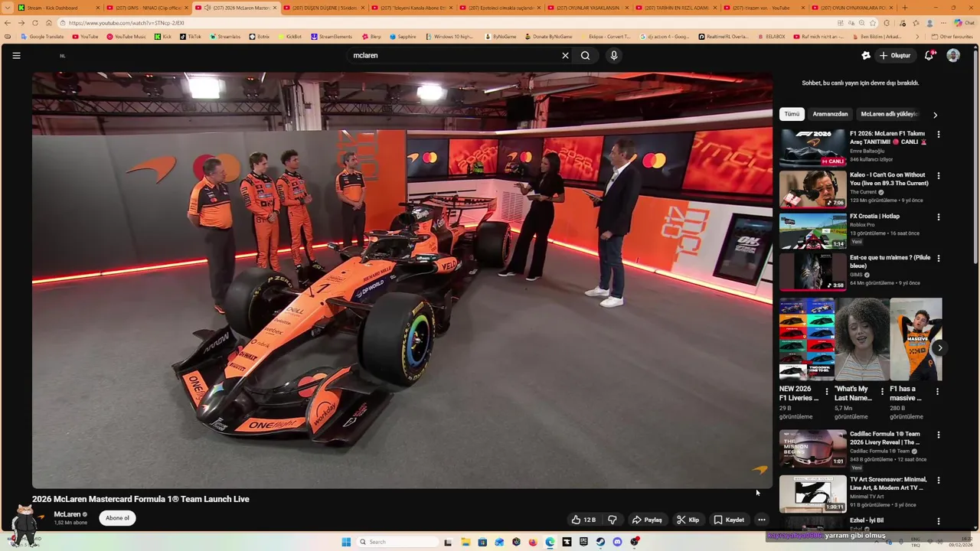The width and height of the screenshot is (980, 551).
Task: Click the Paylaş share button
Action: 647,520
